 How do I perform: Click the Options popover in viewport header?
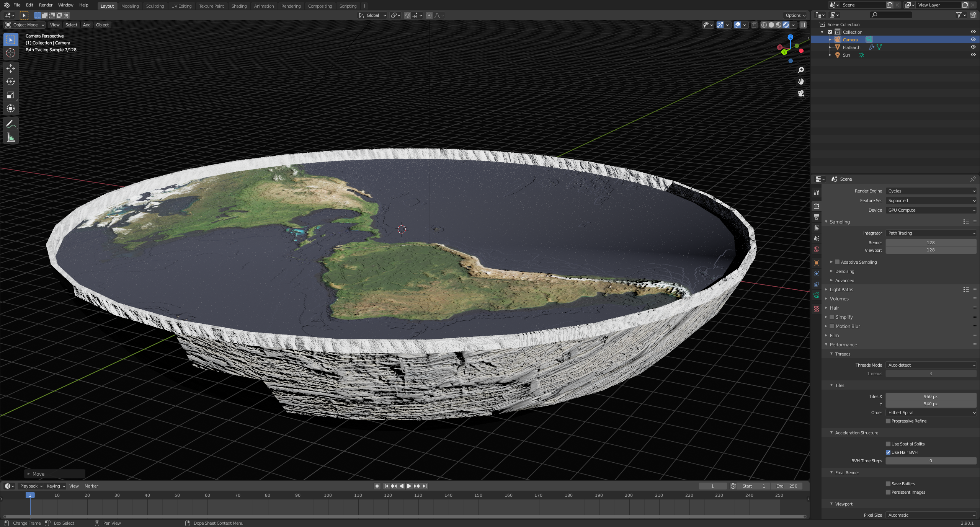click(795, 15)
